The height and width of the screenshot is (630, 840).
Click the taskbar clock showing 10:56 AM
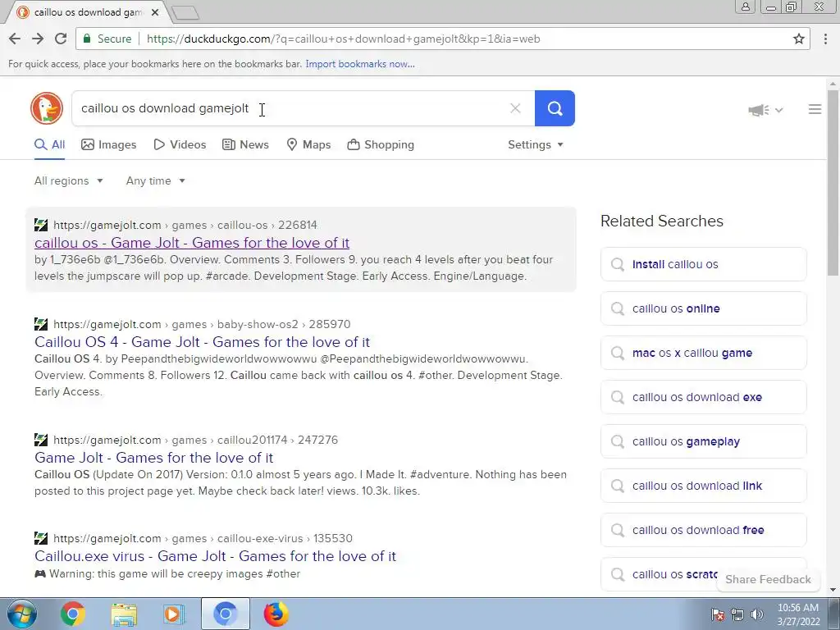pos(797,614)
